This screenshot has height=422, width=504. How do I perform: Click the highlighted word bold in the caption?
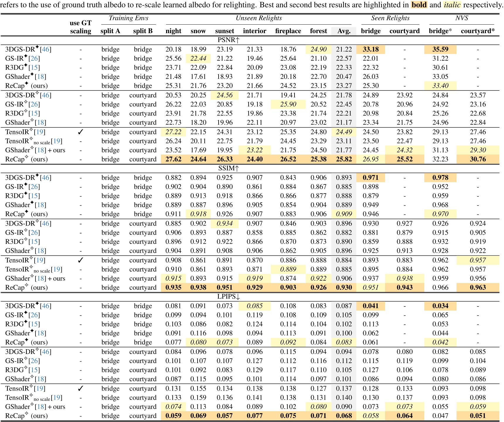[419, 5]
